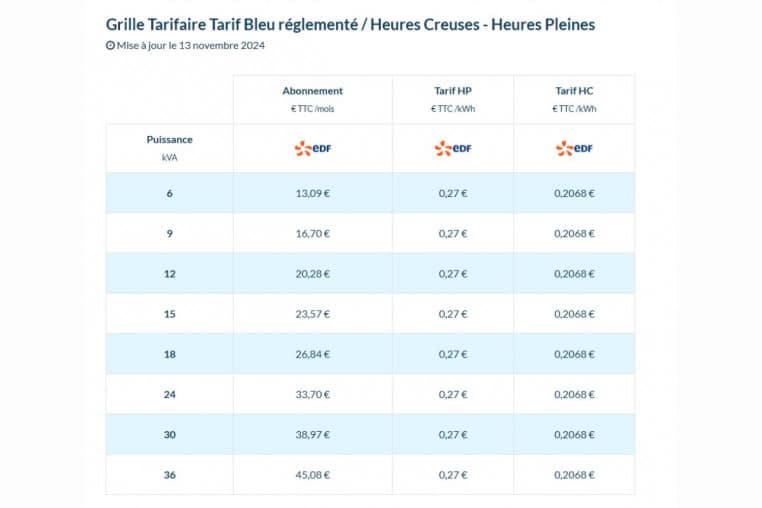Click the Puissance kVA header cell
This screenshot has height=508, width=762.
coord(169,148)
